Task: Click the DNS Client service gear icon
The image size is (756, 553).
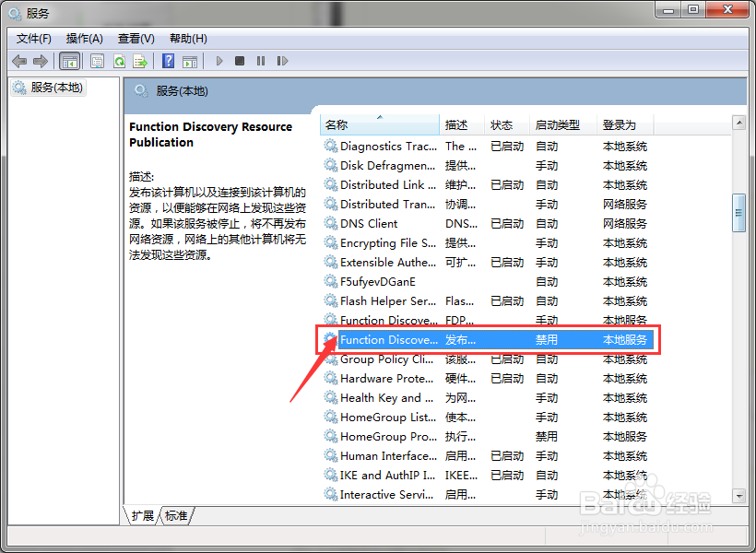Action: (331, 223)
